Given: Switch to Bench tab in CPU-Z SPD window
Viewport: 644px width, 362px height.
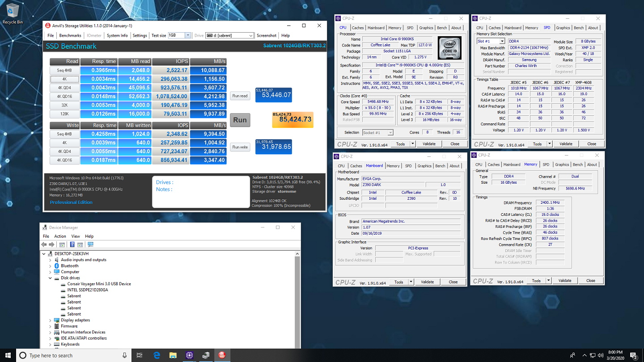Looking at the screenshot, I should 579,28.
